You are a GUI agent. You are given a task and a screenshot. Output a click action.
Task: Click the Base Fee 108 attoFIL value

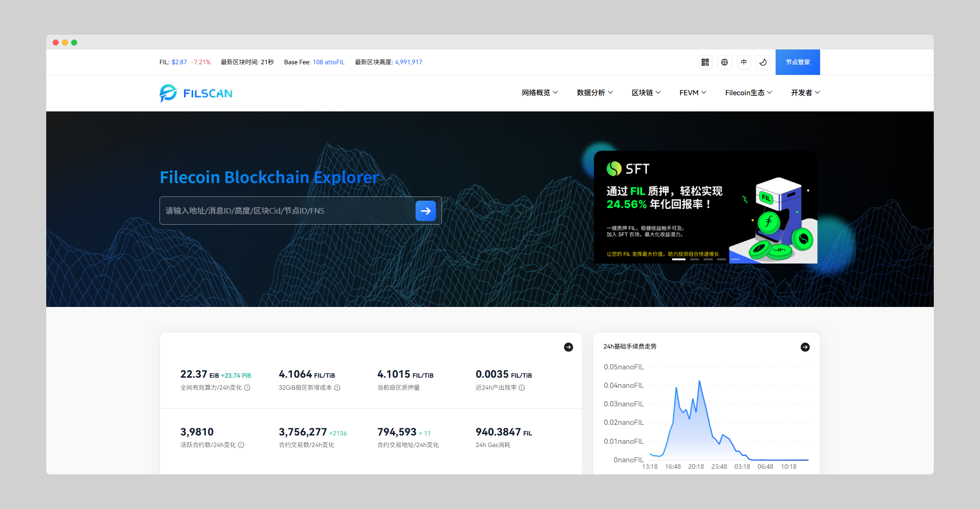pos(329,62)
